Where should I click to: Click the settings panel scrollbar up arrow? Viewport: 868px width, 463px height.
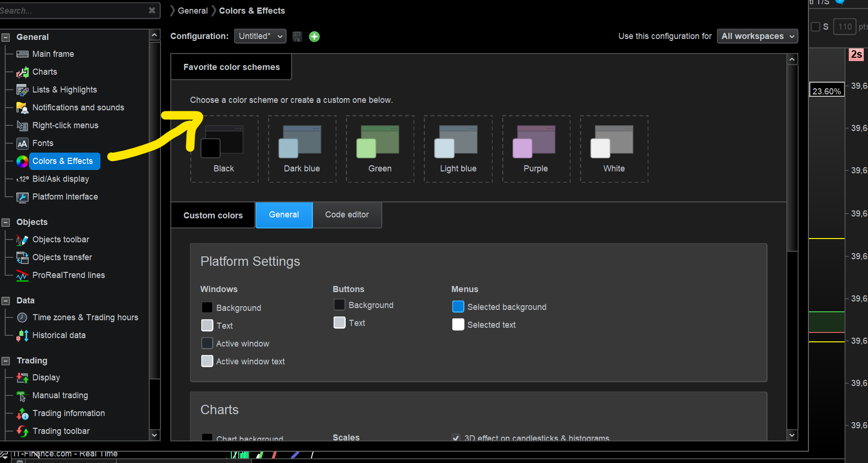point(792,59)
